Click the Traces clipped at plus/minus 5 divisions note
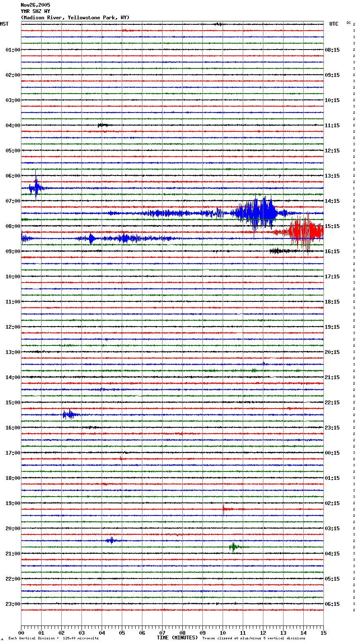 click(x=254, y=638)
